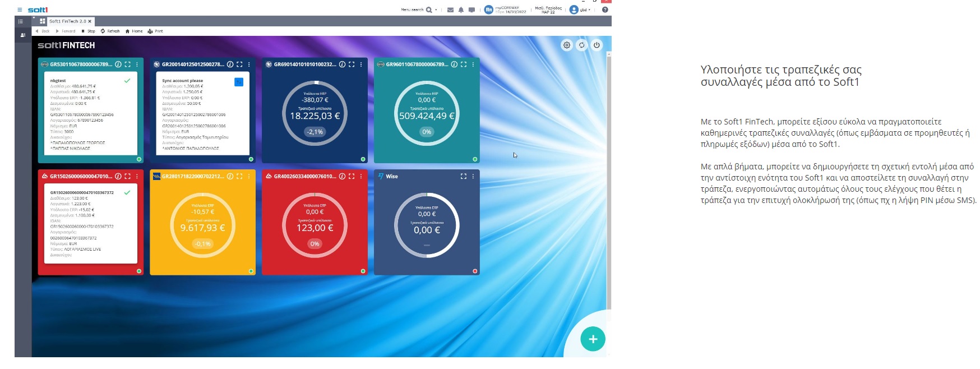Viewport: 980px width, 369px height.
Task: Open the three-dot menu on the GR9601 card
Action: (x=473, y=64)
